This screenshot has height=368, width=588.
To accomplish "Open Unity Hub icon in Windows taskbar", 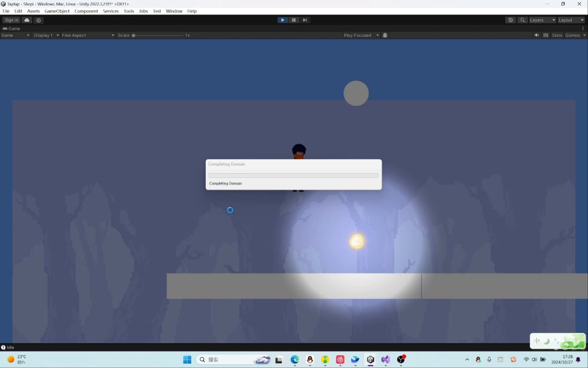I will tap(371, 360).
